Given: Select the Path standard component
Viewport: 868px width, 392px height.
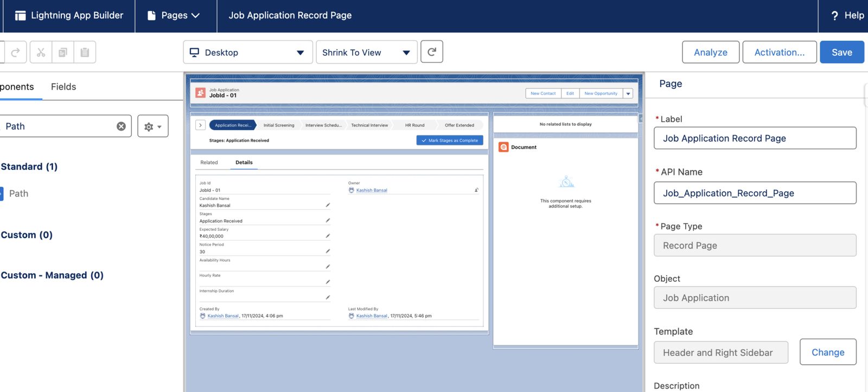Looking at the screenshot, I should click(18, 194).
